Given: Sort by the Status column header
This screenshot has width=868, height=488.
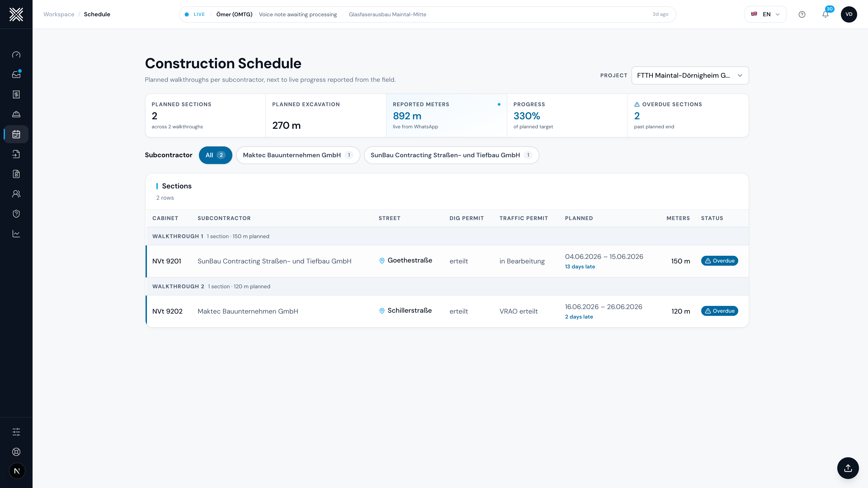Looking at the screenshot, I should (712, 218).
